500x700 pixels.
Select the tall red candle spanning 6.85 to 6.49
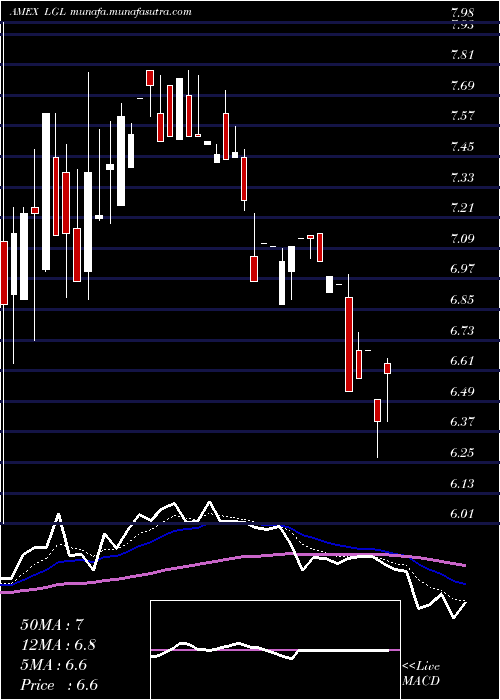[349, 344]
